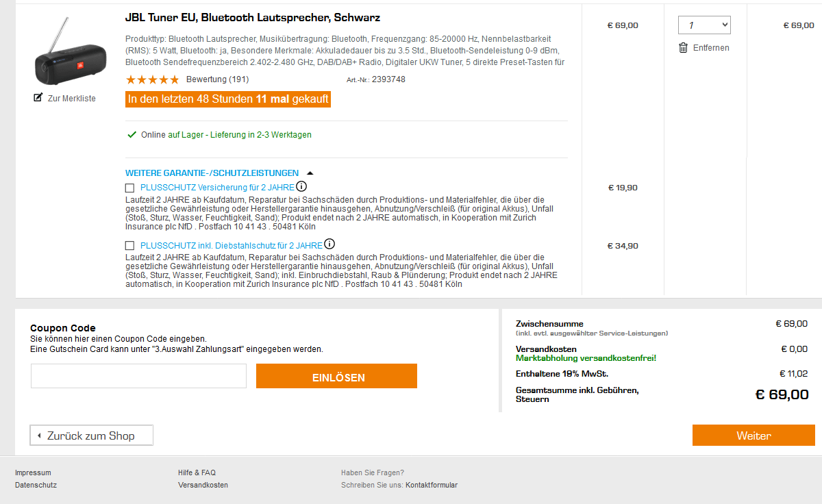Click the five-star rating icons
The width and height of the screenshot is (822, 504).
point(152,79)
